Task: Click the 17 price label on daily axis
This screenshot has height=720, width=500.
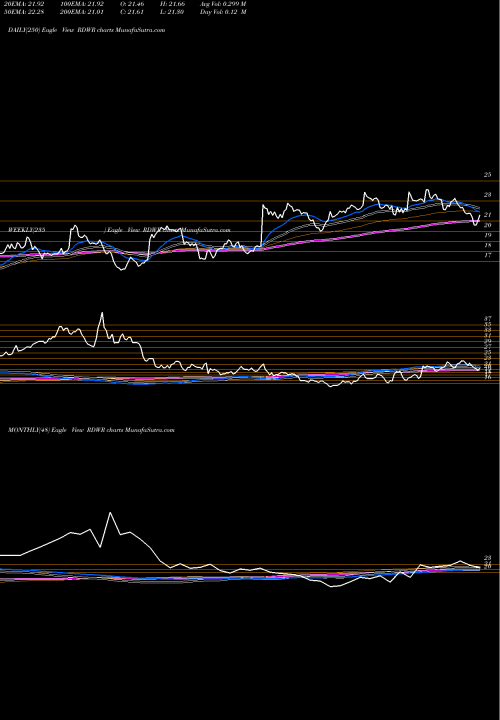Action: coord(487,255)
